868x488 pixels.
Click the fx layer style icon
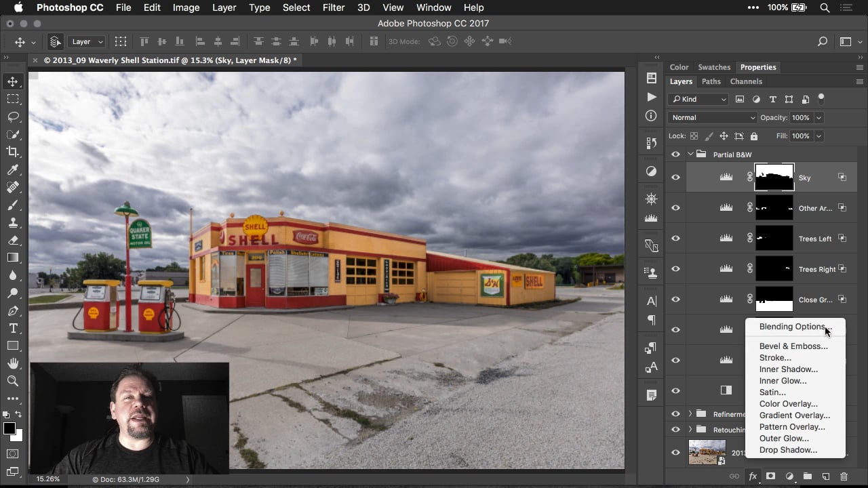(753, 476)
